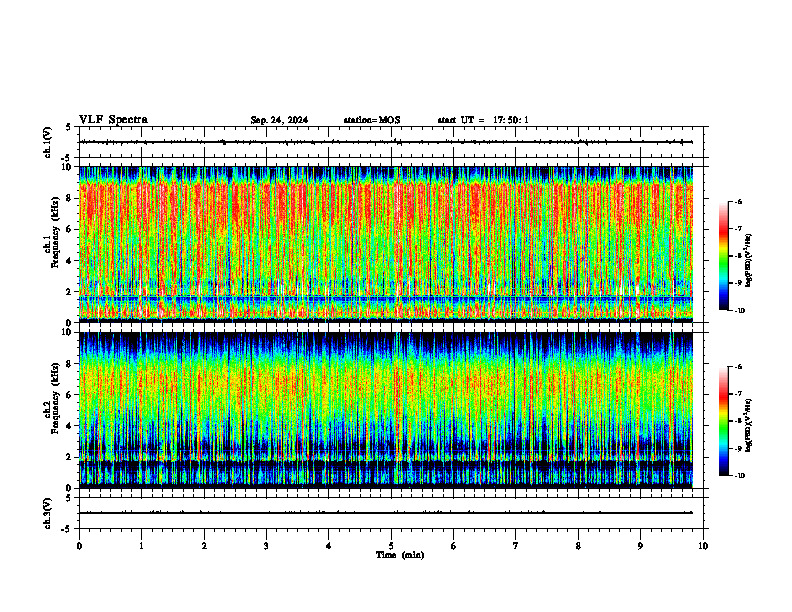Click the ch.1 PSD color bar

pyautogui.click(x=724, y=256)
